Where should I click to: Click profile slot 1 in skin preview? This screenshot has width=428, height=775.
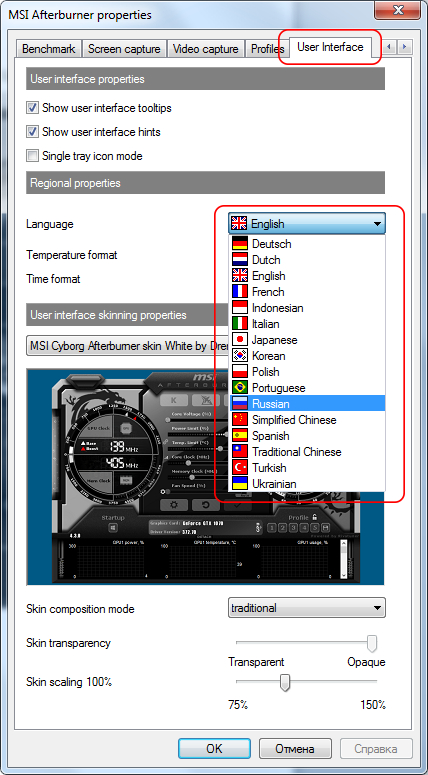[x=271, y=528]
